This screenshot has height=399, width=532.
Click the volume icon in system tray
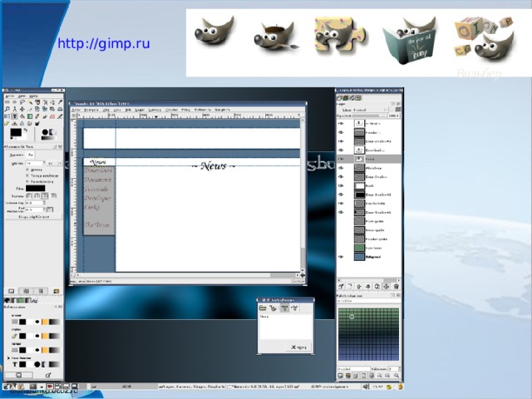(366, 387)
